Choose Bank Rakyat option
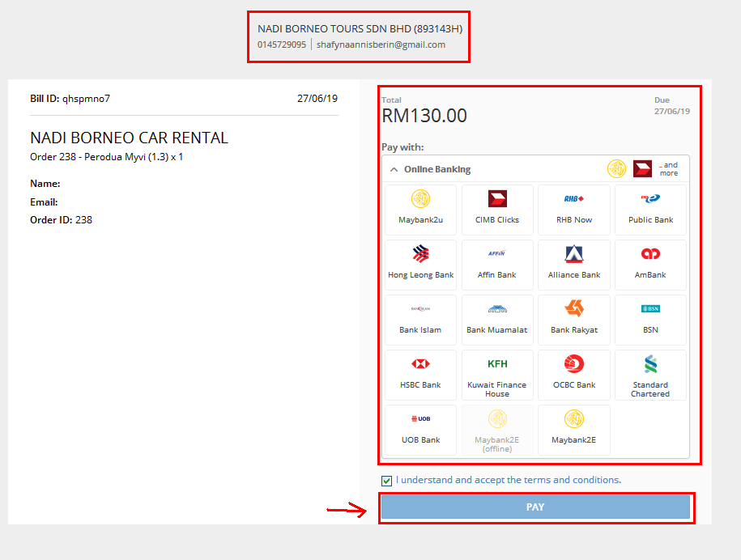Viewport: 741px width, 560px height. click(573, 319)
